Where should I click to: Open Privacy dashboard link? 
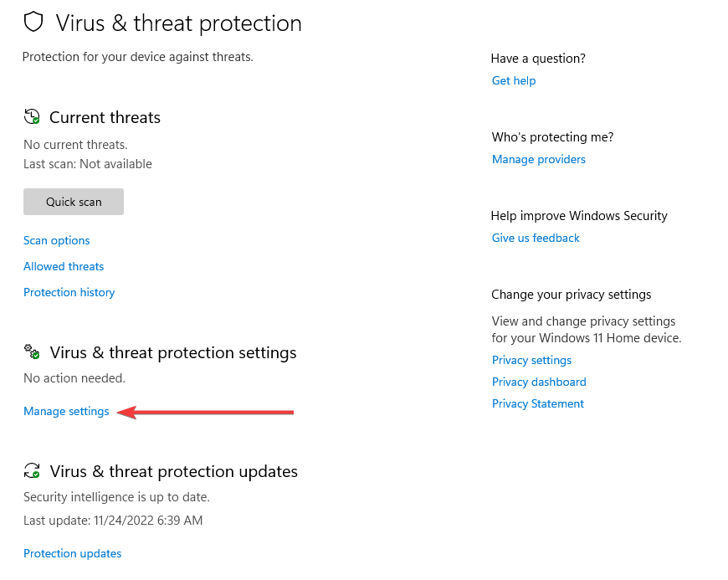(539, 382)
